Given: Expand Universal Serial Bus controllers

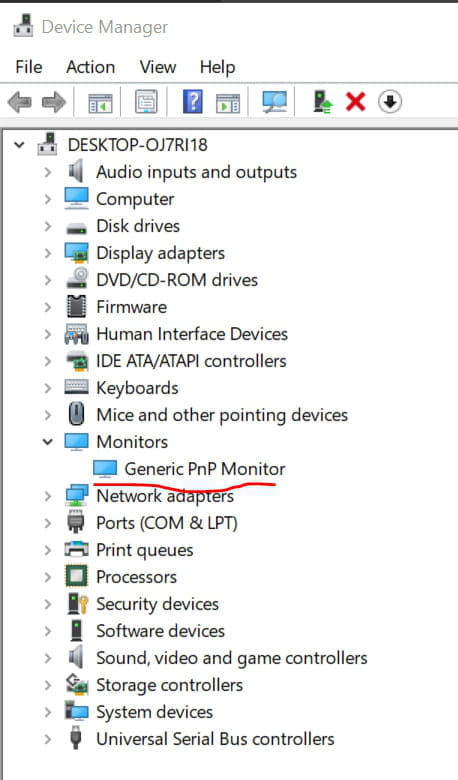Looking at the screenshot, I should [x=48, y=739].
